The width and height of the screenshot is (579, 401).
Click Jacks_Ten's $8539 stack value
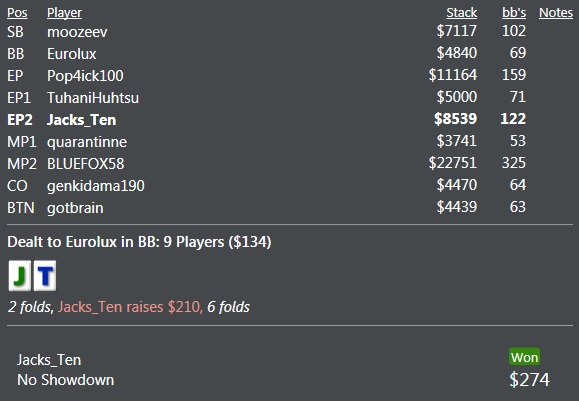pos(456,119)
